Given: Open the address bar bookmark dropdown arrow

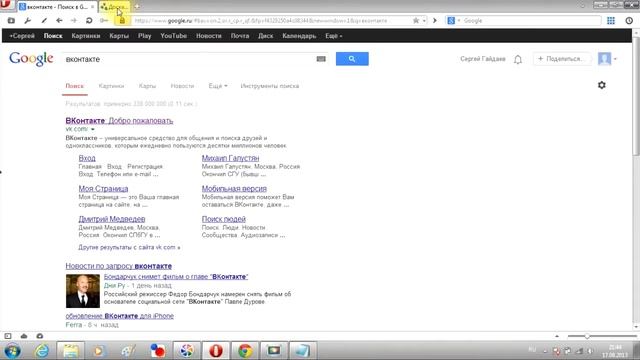Looking at the screenshot, I should pyautogui.click(x=424, y=20).
